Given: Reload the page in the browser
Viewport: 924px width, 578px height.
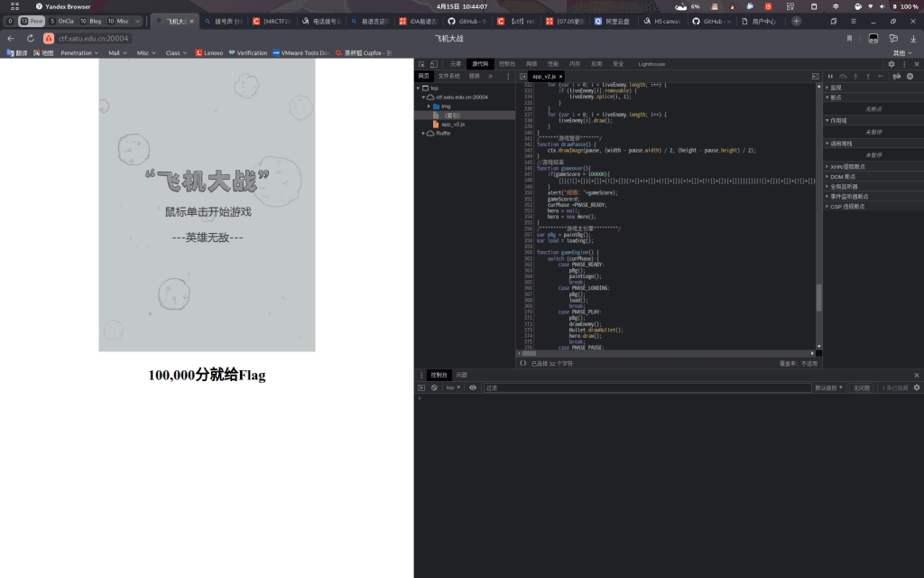Looking at the screenshot, I should click(x=31, y=38).
